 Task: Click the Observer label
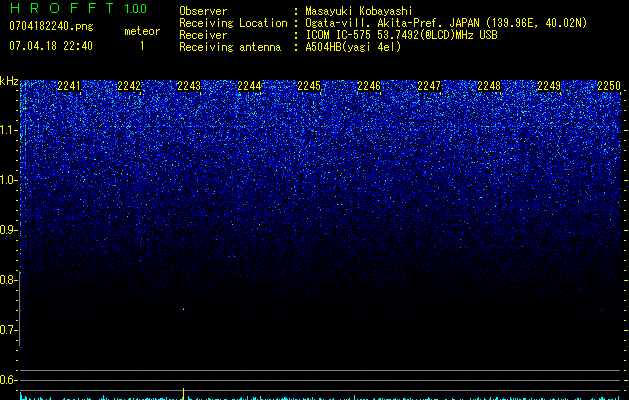coord(203,11)
